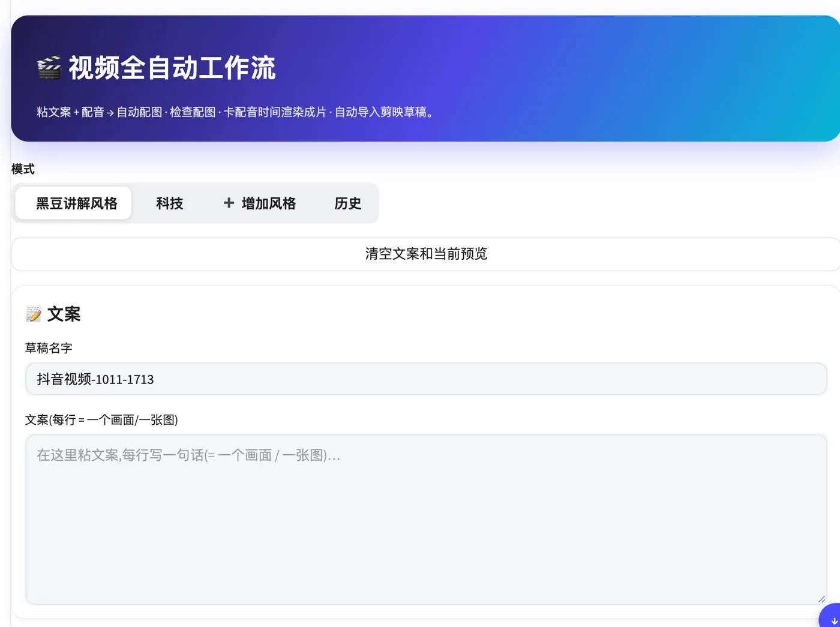Click the 模式 label
840x627 pixels.
pos(23,169)
